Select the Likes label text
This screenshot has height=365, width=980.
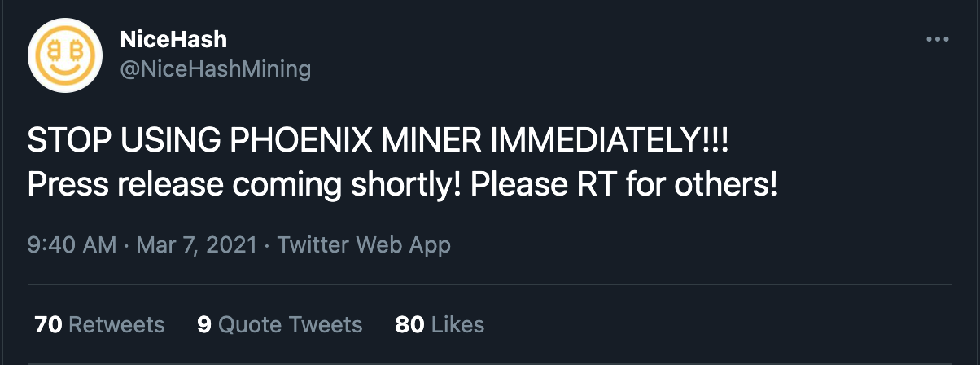coord(458,324)
